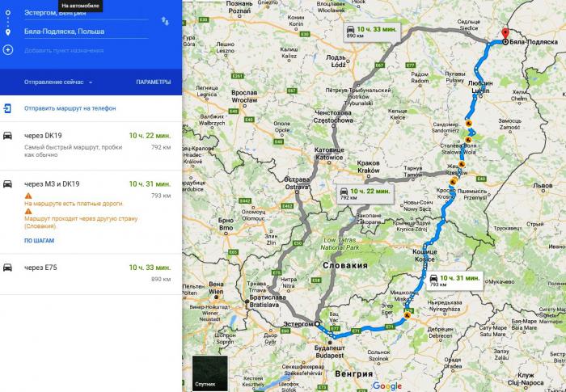Open the 'Отправление сейчас' departure time dropdown

tap(58, 82)
